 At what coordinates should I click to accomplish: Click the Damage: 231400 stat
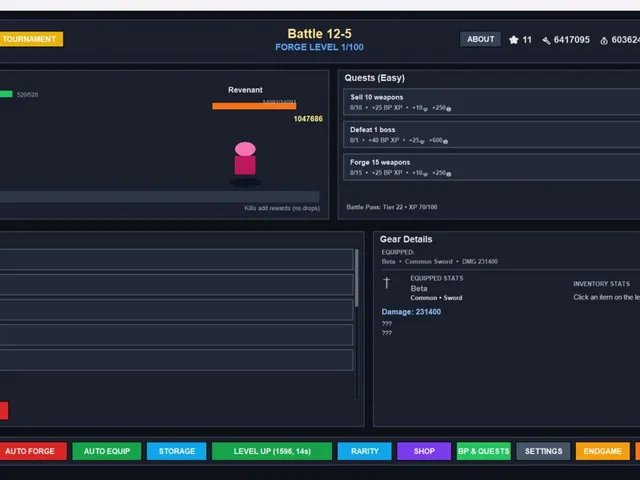[411, 312]
